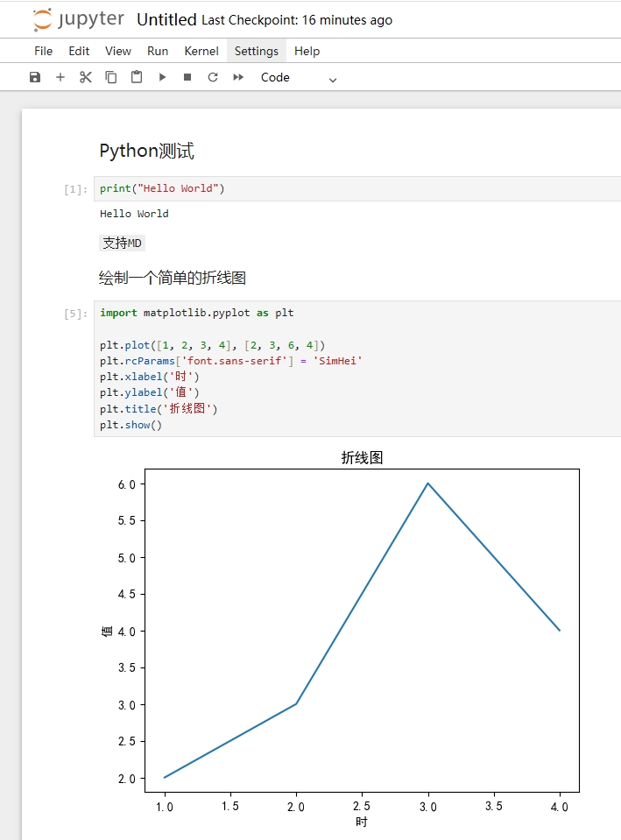Open the View menu
The width and height of the screenshot is (621, 840).
pos(118,51)
